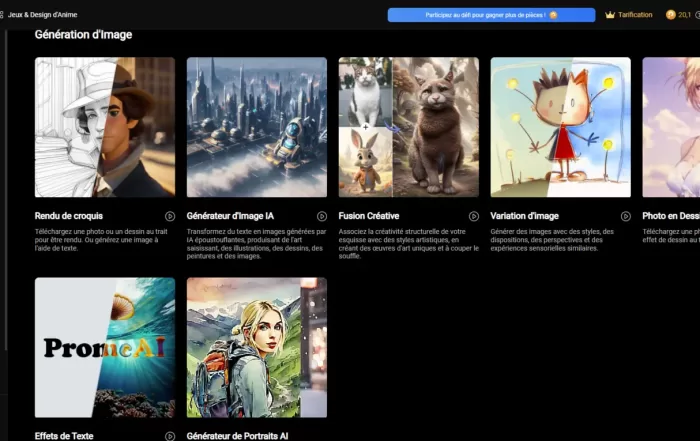Open the Fusion Créative cat and rabbit thumbnail
The width and height of the screenshot is (700, 441).
tap(408, 127)
